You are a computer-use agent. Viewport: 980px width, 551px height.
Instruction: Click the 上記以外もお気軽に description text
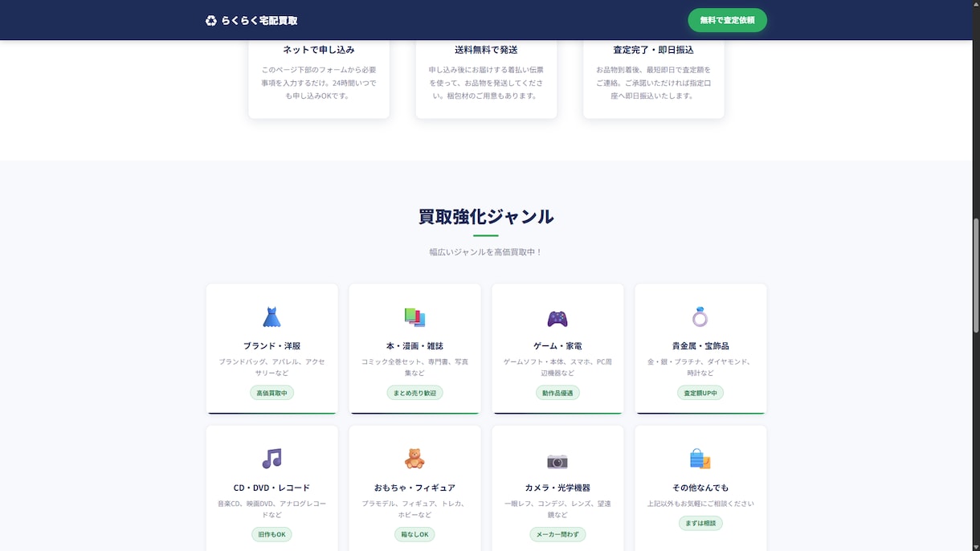(700, 504)
